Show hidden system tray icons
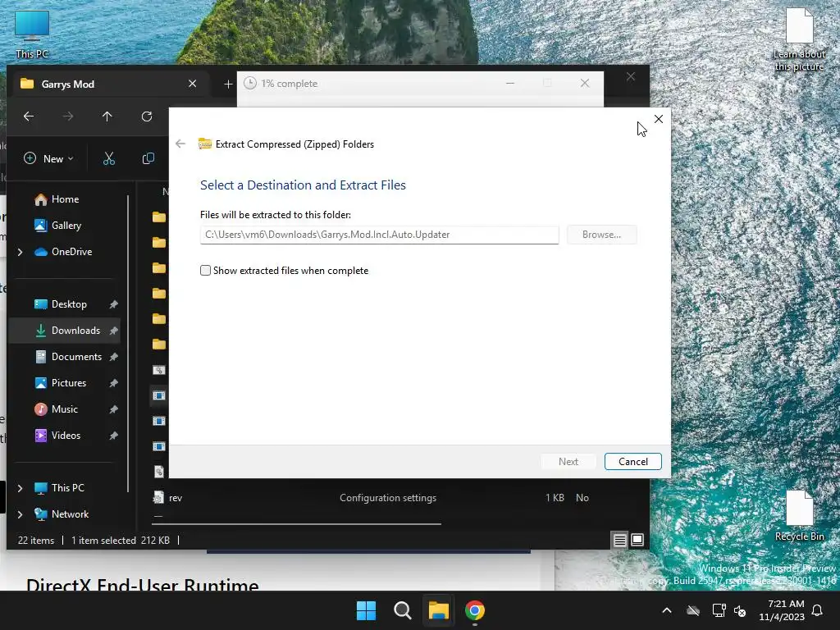840x630 pixels. coord(667,610)
